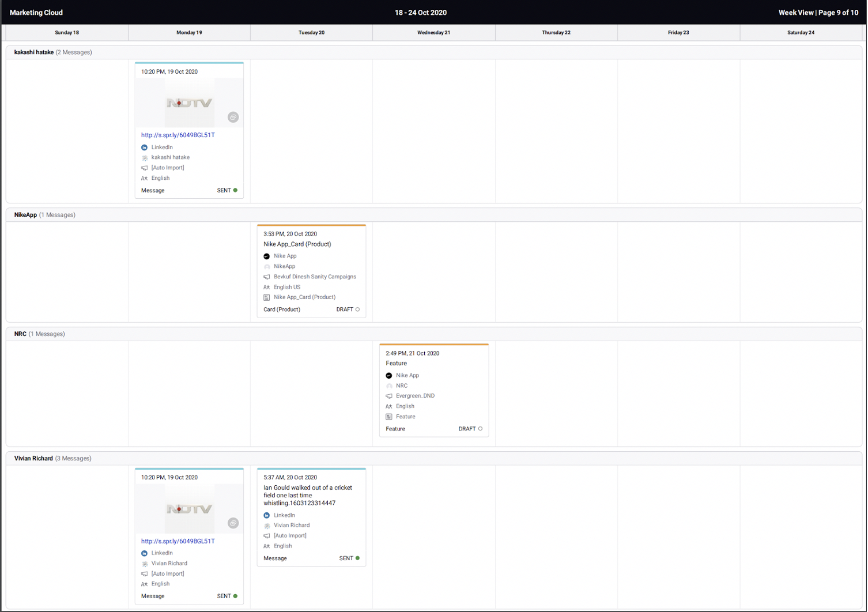The image size is (868, 612).
Task: Click Nike App swoosh icon in NikeApp card
Action: (x=267, y=256)
